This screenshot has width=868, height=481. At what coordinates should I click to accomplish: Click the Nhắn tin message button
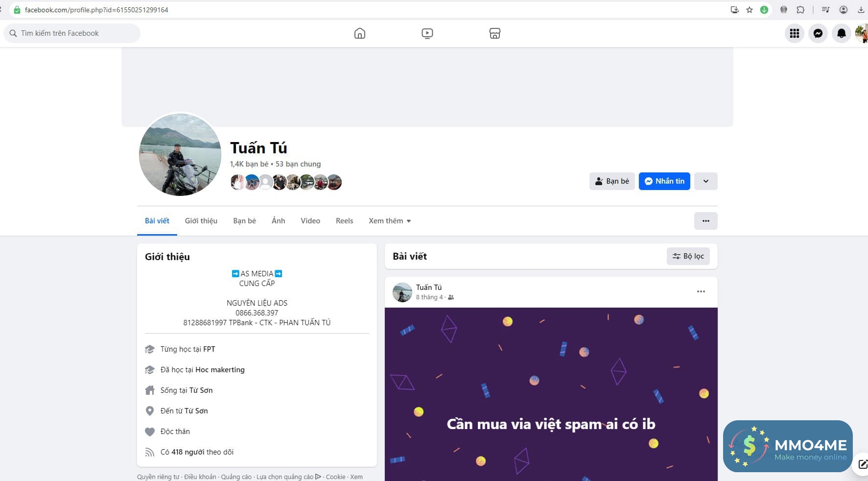(664, 181)
